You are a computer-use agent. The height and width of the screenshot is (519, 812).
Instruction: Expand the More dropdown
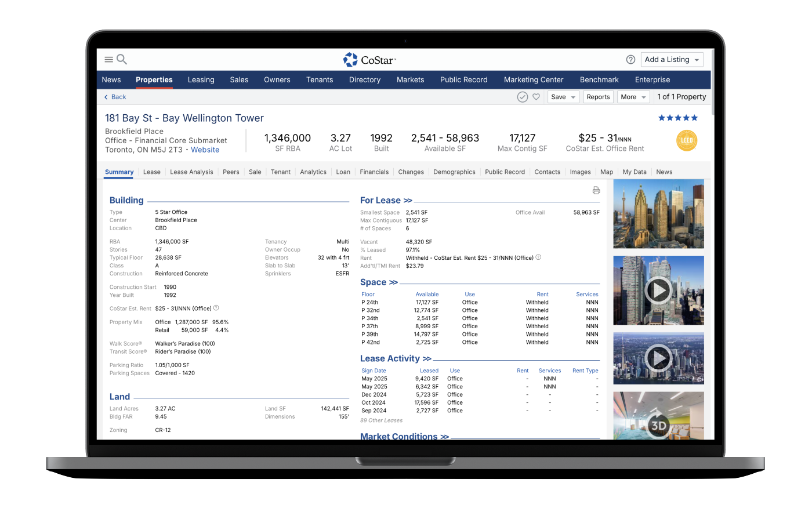[x=633, y=97]
